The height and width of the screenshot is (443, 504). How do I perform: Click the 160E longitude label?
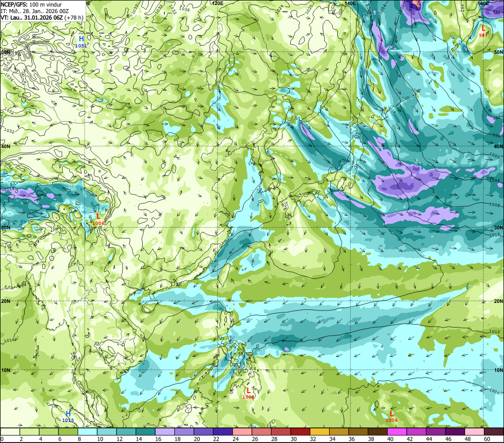pos(483,3)
